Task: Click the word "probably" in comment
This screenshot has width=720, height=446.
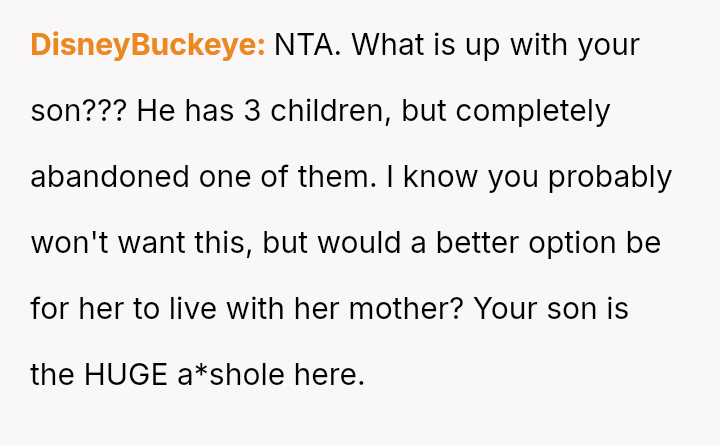Action: 610,177
